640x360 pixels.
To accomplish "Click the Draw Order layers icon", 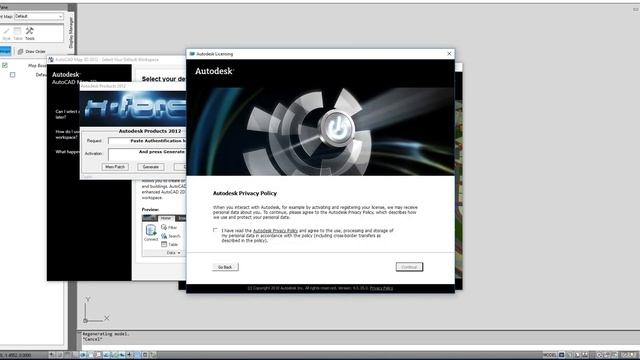I will click(20, 51).
